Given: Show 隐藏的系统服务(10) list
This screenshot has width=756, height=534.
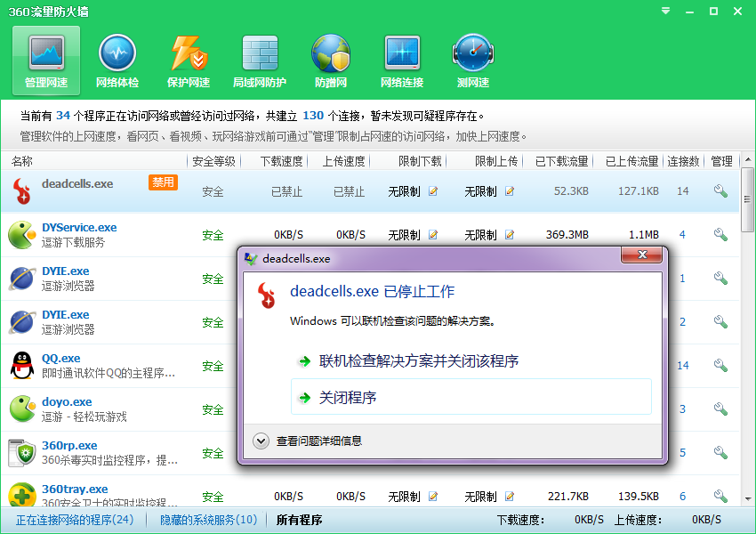Looking at the screenshot, I should (208, 520).
